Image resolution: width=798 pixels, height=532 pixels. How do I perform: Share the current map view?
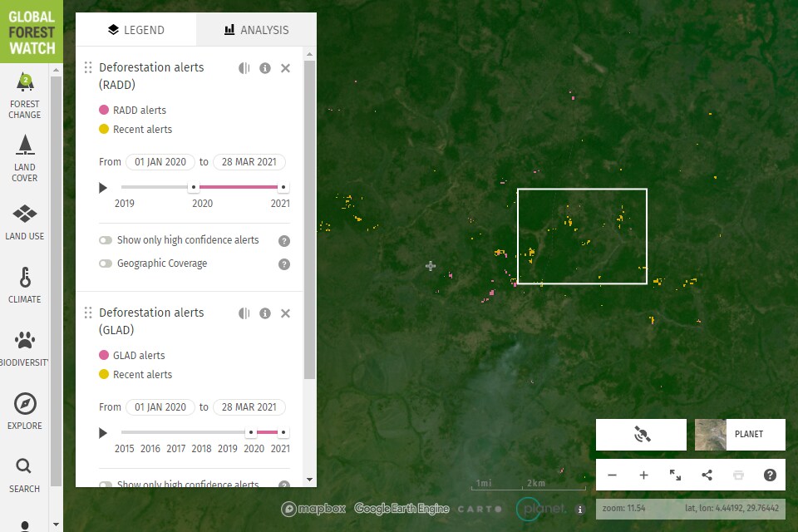click(707, 475)
